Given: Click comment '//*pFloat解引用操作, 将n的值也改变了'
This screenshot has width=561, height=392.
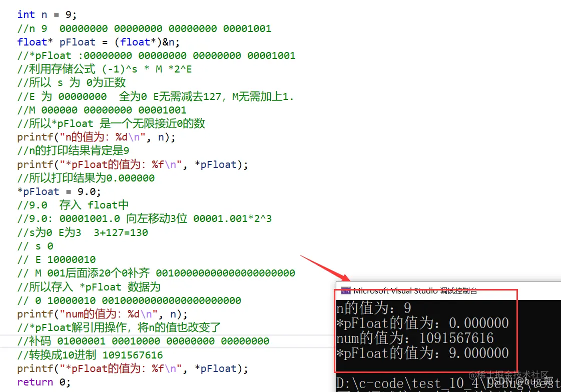Looking at the screenshot, I should [119, 327].
